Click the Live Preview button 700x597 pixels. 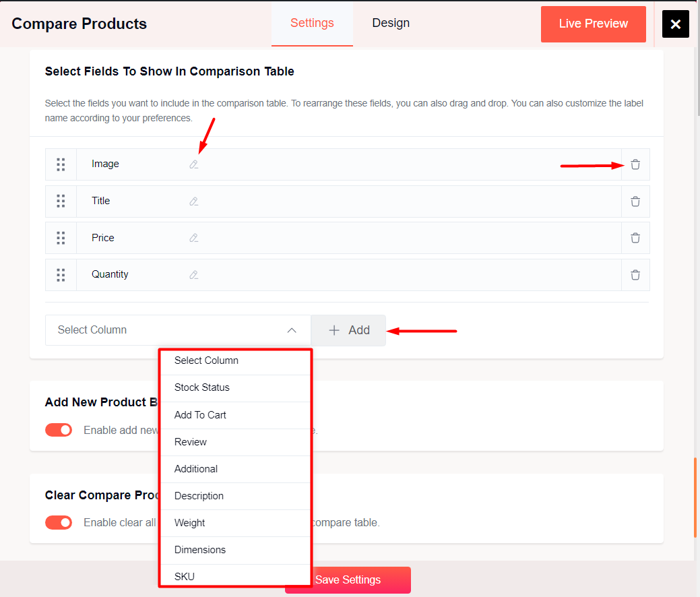click(x=593, y=24)
